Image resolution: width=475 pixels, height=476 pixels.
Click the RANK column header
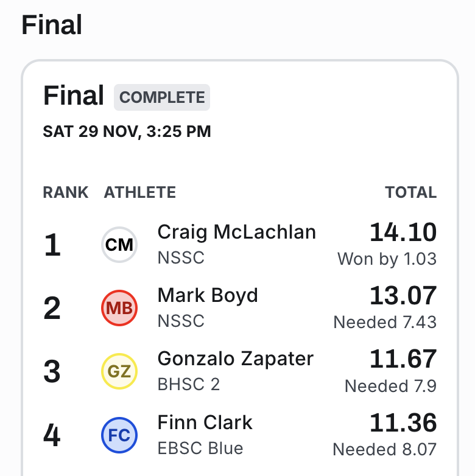tap(66, 193)
